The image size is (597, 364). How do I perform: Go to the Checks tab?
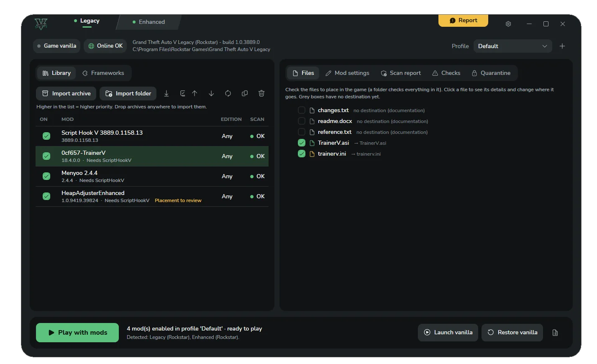click(x=446, y=73)
